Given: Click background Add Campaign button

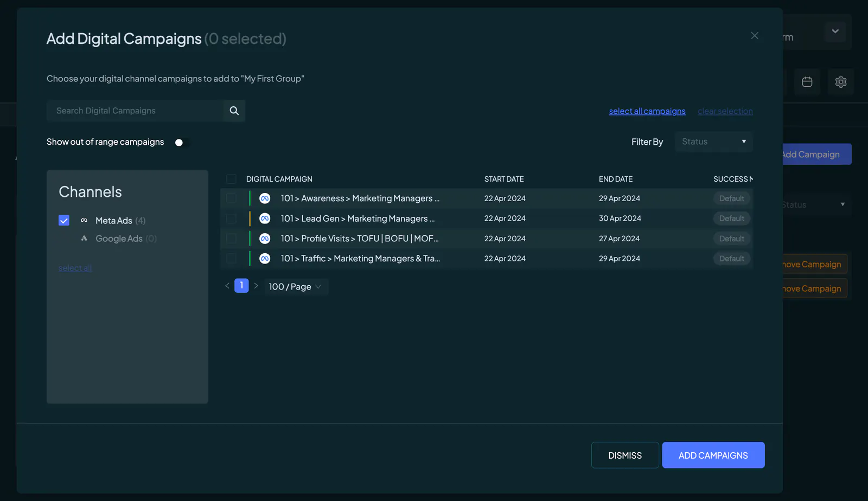Looking at the screenshot, I should (x=816, y=155).
